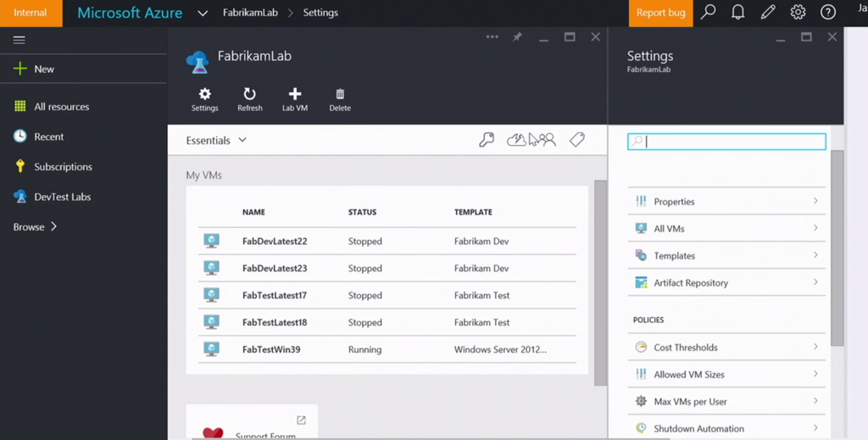The image size is (868, 440).
Task: Expand the Browse menu chevron
Action: coord(54,227)
